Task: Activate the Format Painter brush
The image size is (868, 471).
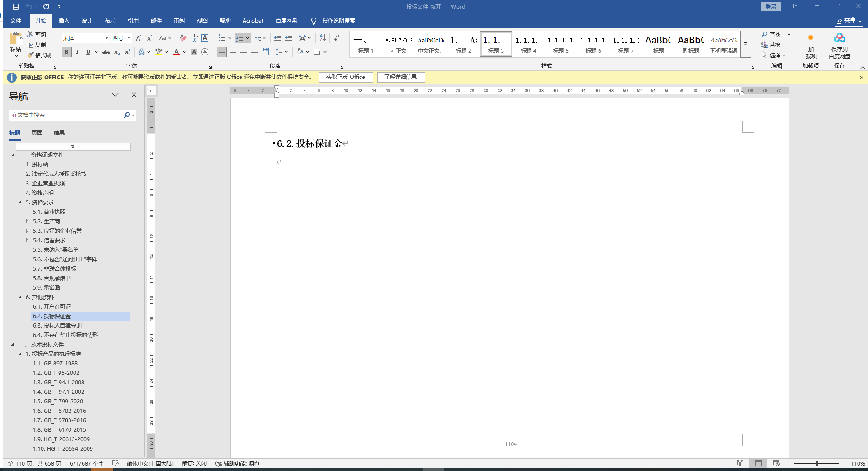Action: (30, 55)
